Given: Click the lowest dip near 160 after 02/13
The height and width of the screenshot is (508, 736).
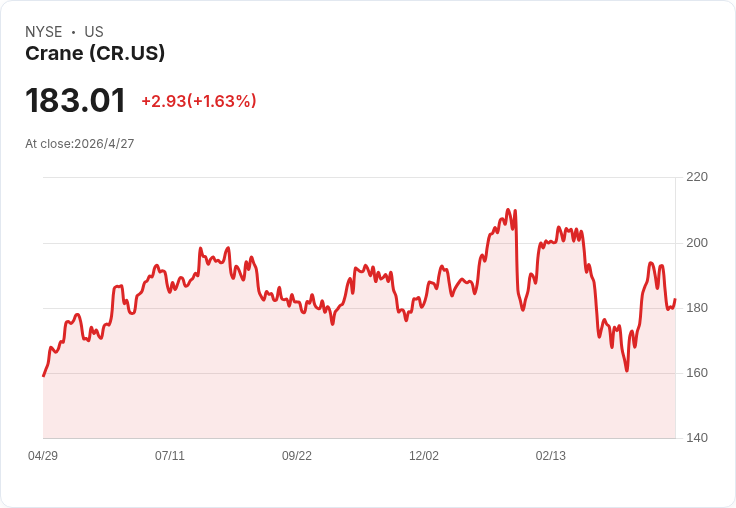Looking at the screenshot, I should click(627, 371).
